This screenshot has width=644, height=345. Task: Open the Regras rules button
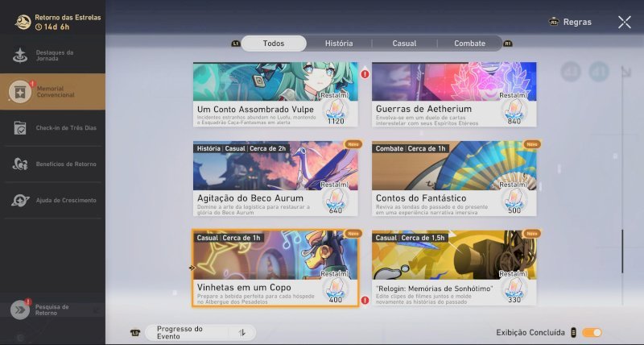click(570, 23)
